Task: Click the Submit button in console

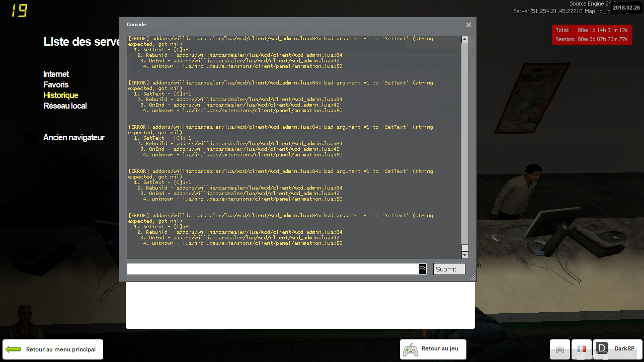Action: [449, 269]
